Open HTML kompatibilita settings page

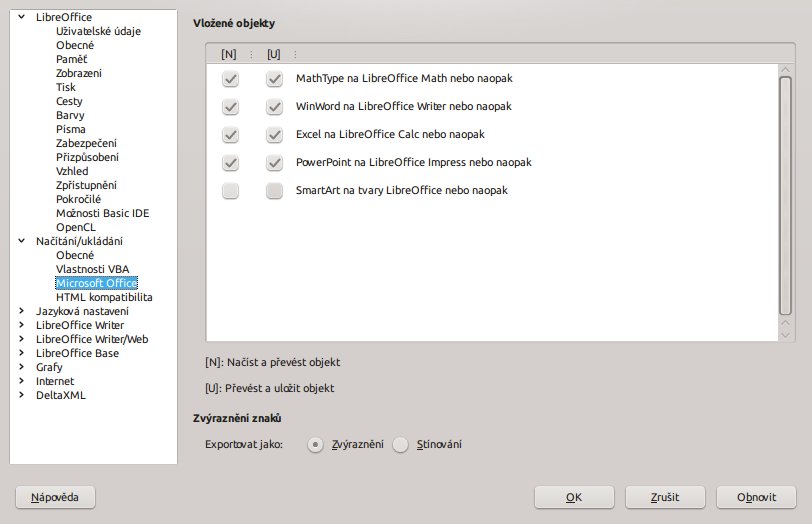[104, 297]
